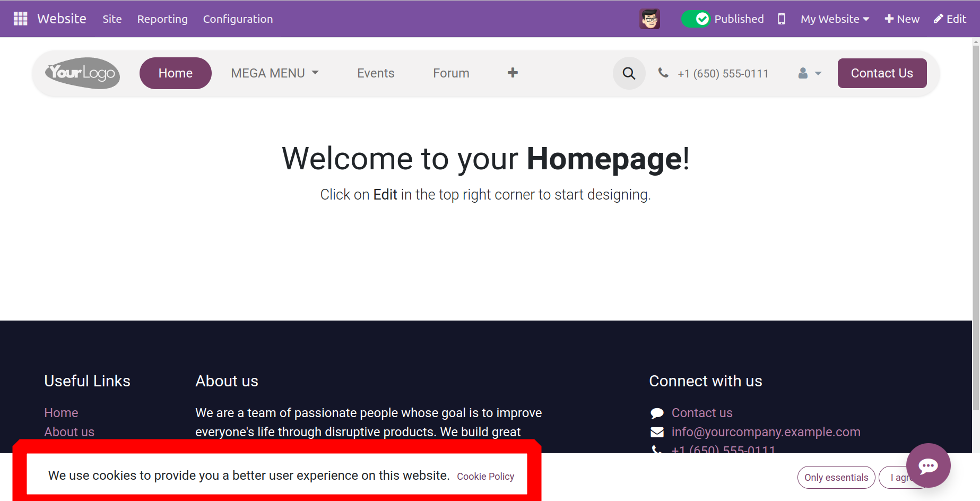Toggle the Published switch off
The height and width of the screenshot is (501, 980).
pyautogui.click(x=696, y=19)
